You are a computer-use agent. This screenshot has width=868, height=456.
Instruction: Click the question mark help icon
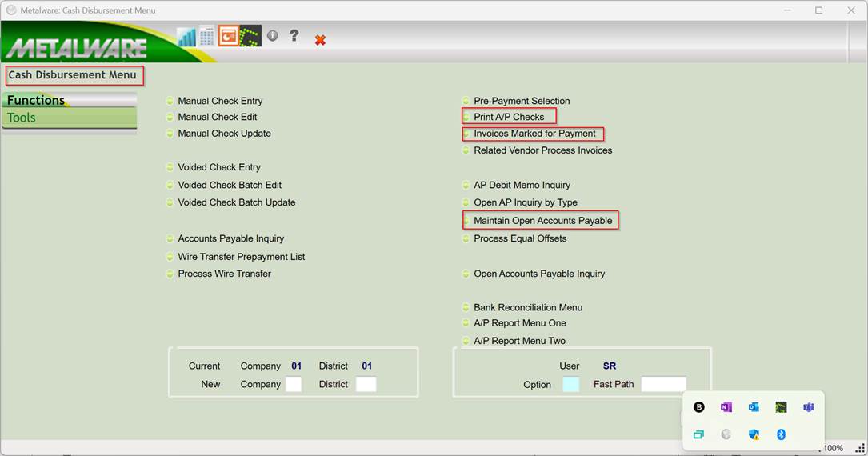point(294,35)
